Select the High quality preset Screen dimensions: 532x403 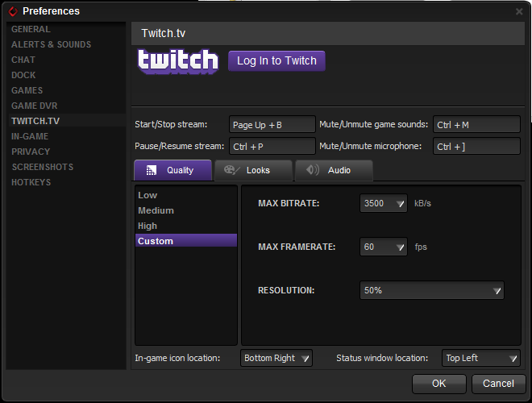click(x=186, y=226)
